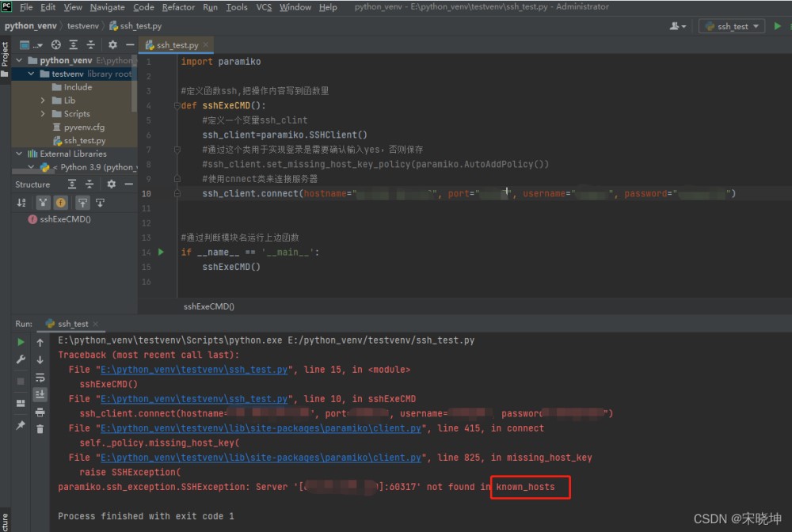Screen dimensions: 792x532
Task: Click the gutter run arrow beside line 14
Action: pos(161,252)
